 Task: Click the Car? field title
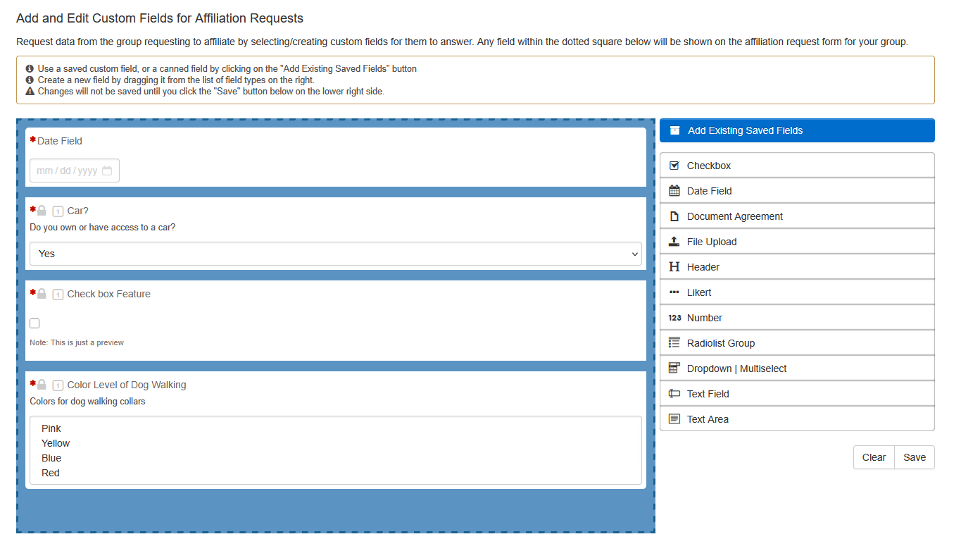(x=78, y=211)
